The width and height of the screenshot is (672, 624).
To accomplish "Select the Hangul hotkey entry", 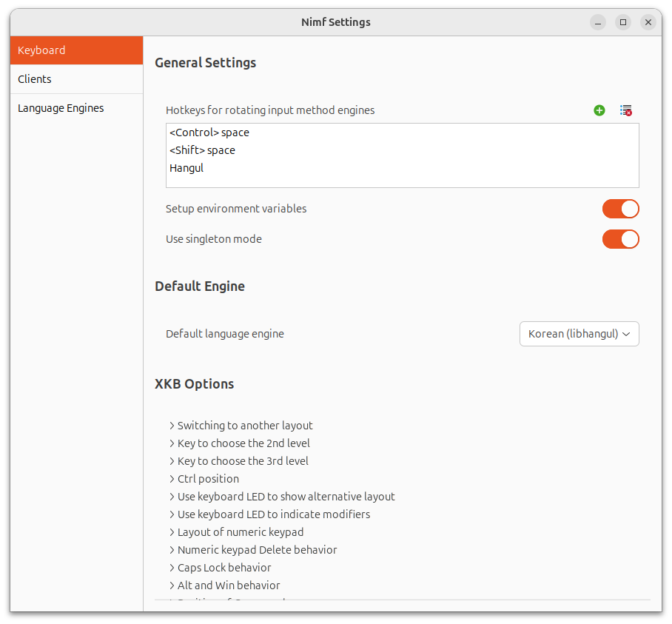I will coord(402,168).
